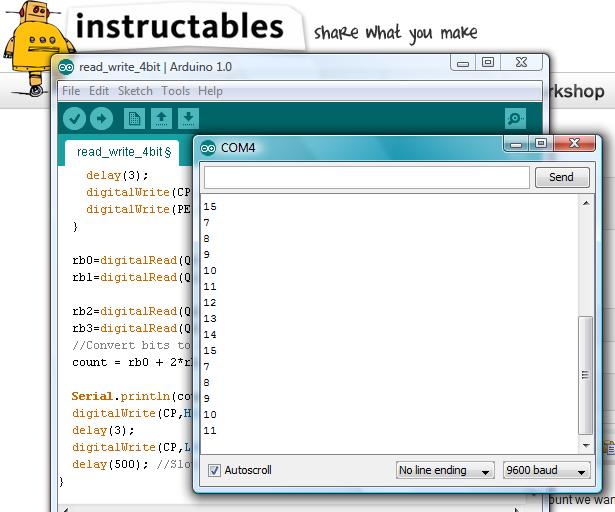The width and height of the screenshot is (615, 512).
Task: Close the Arduino 1.0 window
Action: click(521, 62)
